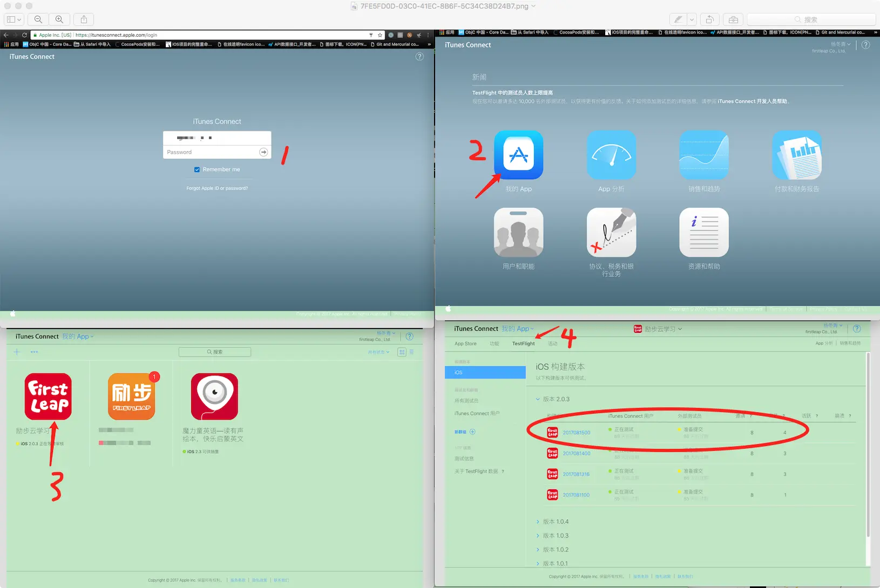Open the Preview share button
The image size is (880, 588).
click(84, 19)
